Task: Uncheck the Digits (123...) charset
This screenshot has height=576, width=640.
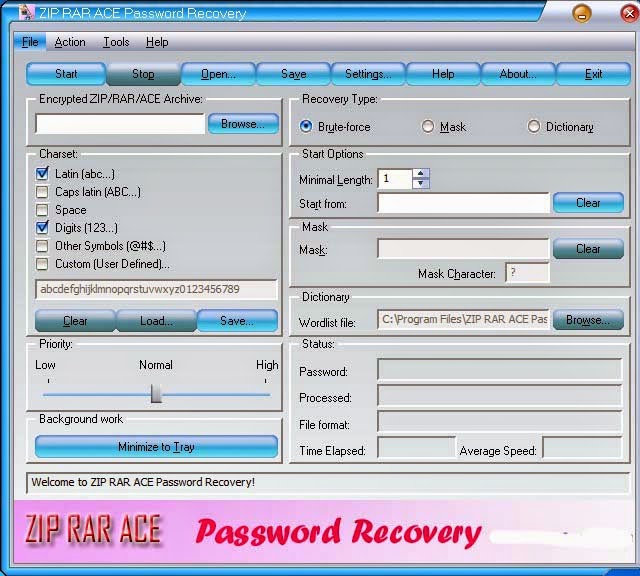Action: (x=42, y=228)
